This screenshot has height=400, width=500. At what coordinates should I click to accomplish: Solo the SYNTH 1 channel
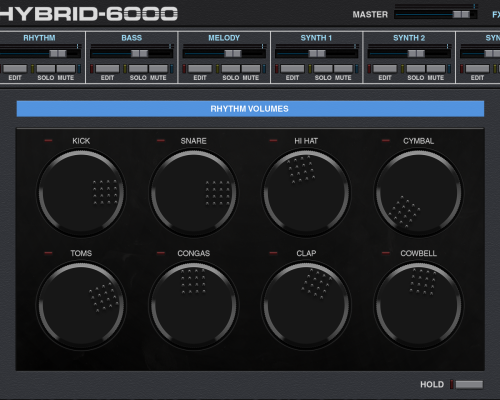[323, 69]
